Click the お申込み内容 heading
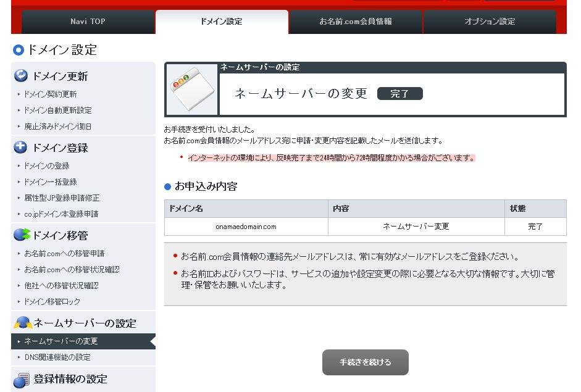The width and height of the screenshot is (581, 392). click(x=206, y=186)
